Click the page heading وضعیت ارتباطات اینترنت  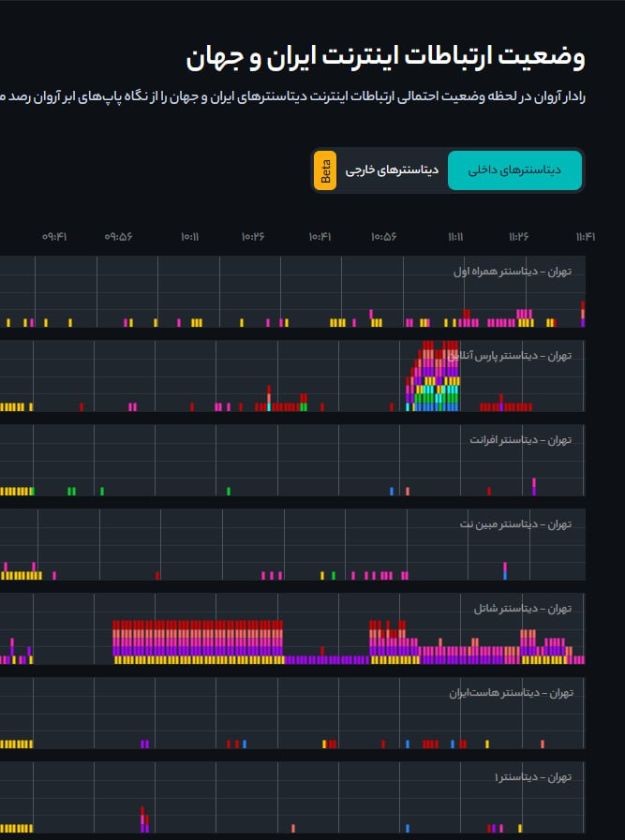[385, 56]
